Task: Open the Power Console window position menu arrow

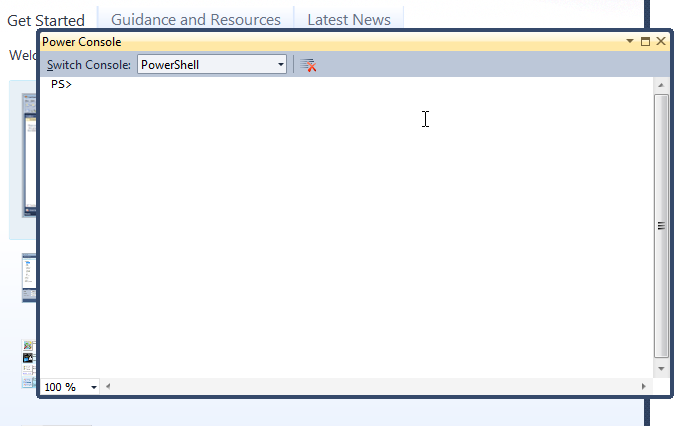Action: point(630,41)
